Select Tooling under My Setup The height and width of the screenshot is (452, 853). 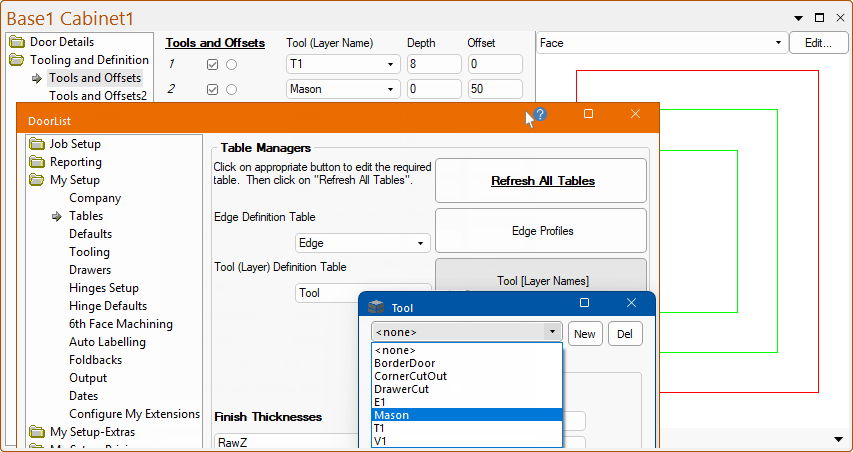click(89, 252)
